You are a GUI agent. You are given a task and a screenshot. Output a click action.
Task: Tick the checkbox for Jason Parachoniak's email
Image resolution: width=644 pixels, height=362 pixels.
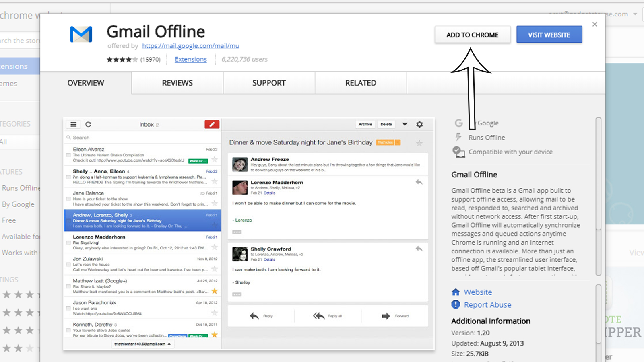tap(68, 309)
